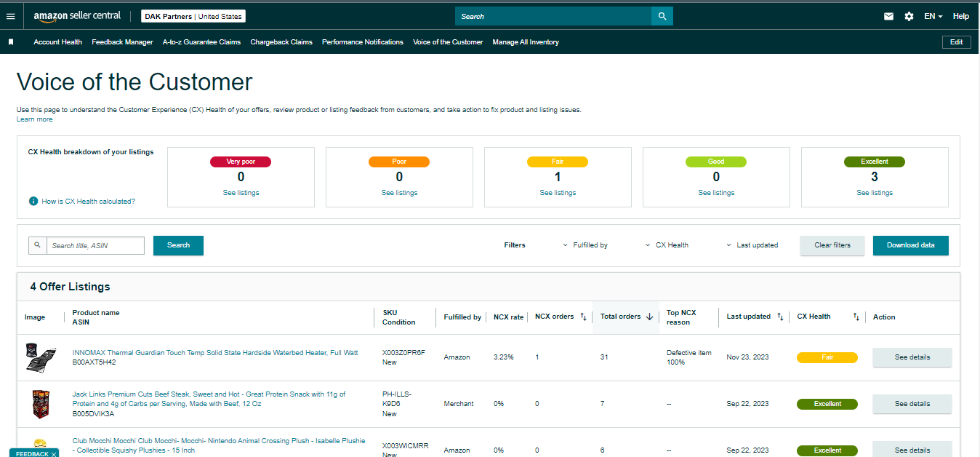Open Chargeback Claims
980x457 pixels.
point(281,42)
